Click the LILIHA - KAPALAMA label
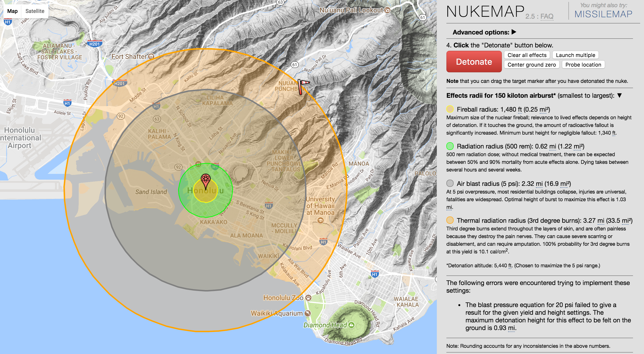644x354 pixels. pyautogui.click(x=217, y=100)
